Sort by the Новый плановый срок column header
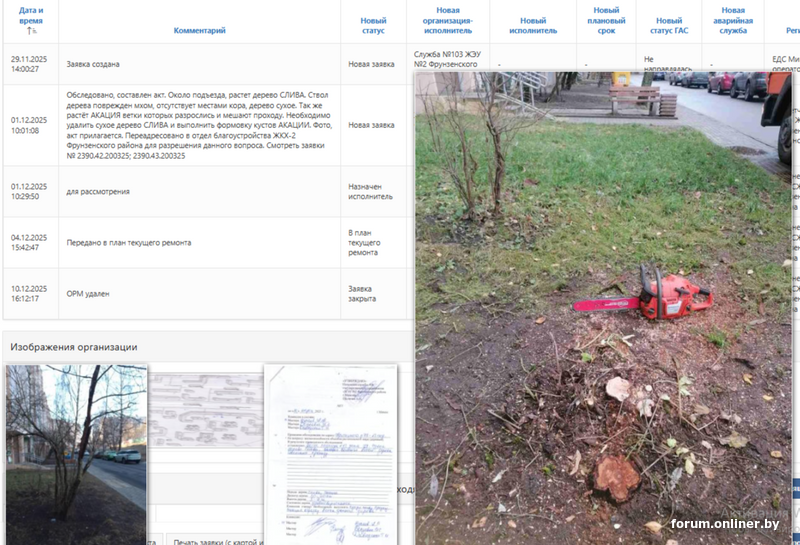The image size is (800, 545). point(606,20)
